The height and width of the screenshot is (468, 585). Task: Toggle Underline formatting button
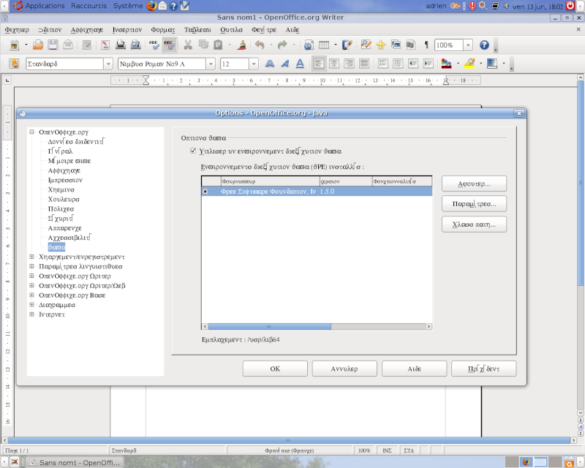[300, 64]
